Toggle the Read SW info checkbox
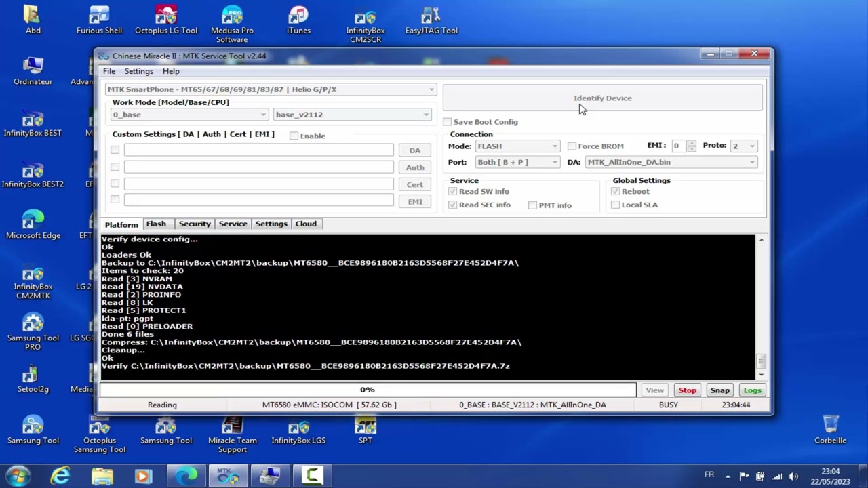868x488 pixels. pyautogui.click(x=452, y=192)
